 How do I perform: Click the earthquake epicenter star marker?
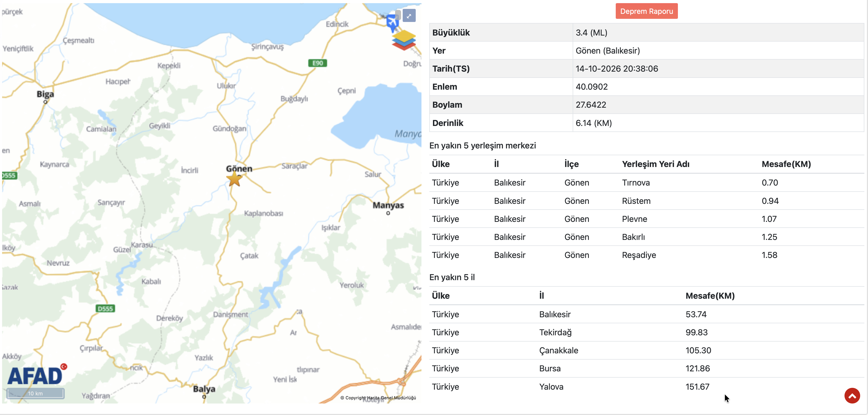[234, 179]
